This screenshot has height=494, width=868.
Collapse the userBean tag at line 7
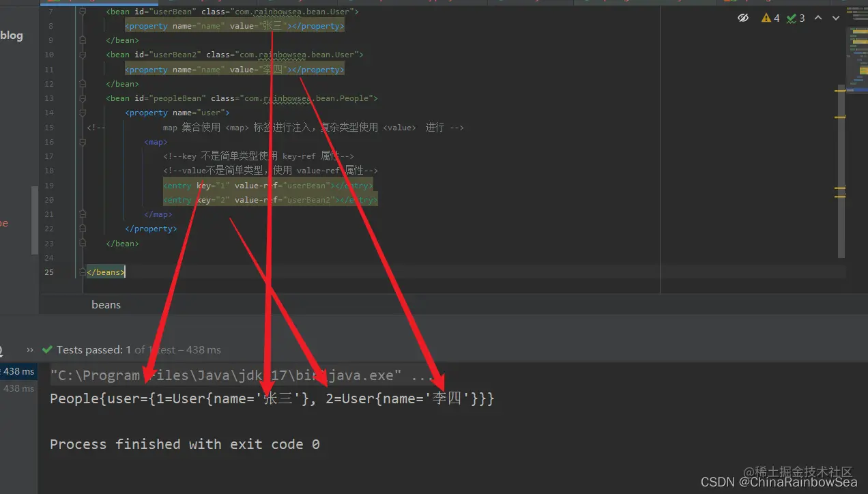[83, 12]
